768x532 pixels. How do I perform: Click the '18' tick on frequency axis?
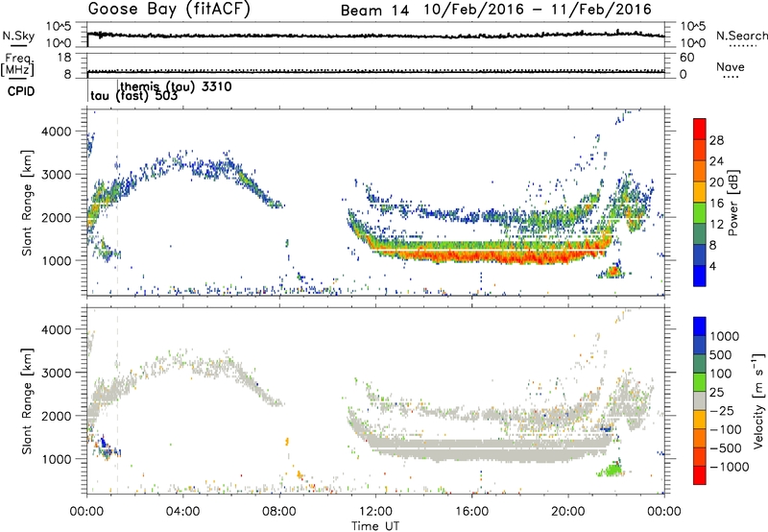[x=64, y=58]
